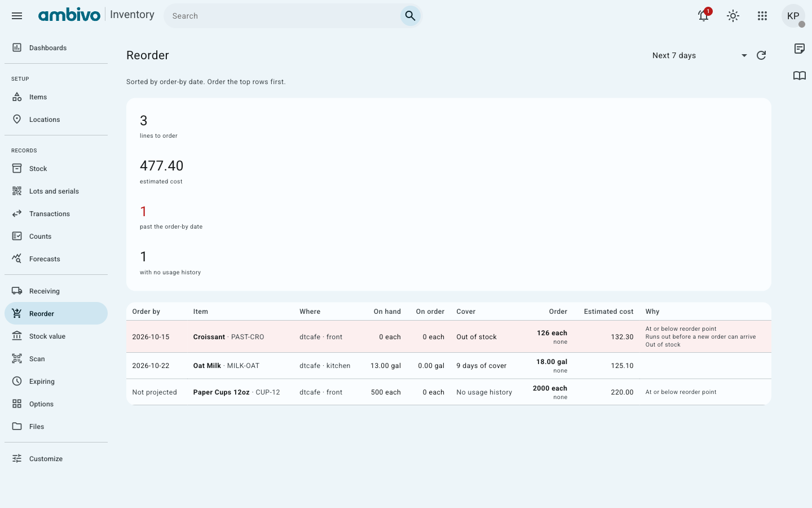Open the notes panel icon

(x=800, y=49)
